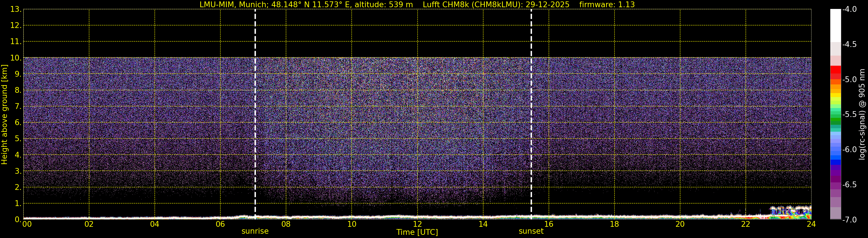Image resolution: width=868 pixels, height=238 pixels.
Task: Select the red band in the colorbar
Action: point(835,70)
